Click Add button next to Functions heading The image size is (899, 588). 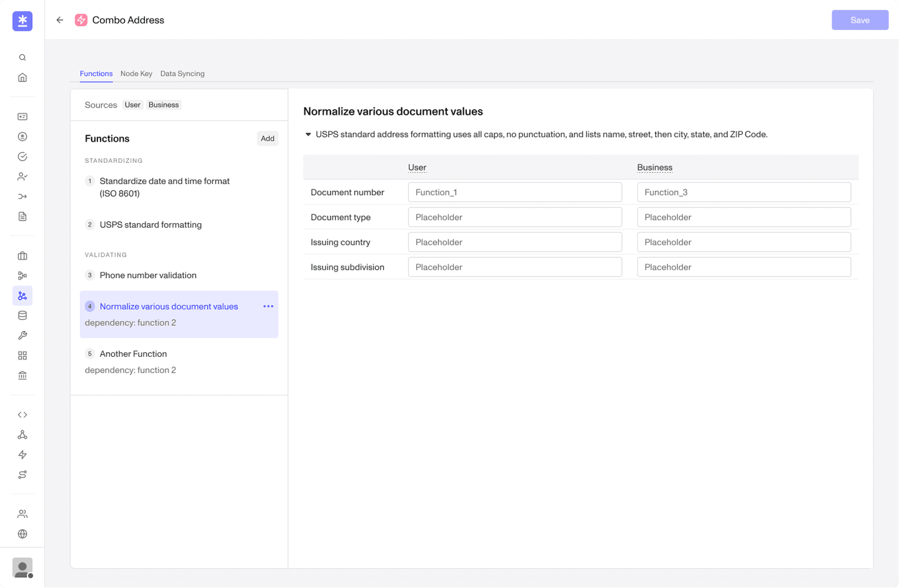pos(268,139)
